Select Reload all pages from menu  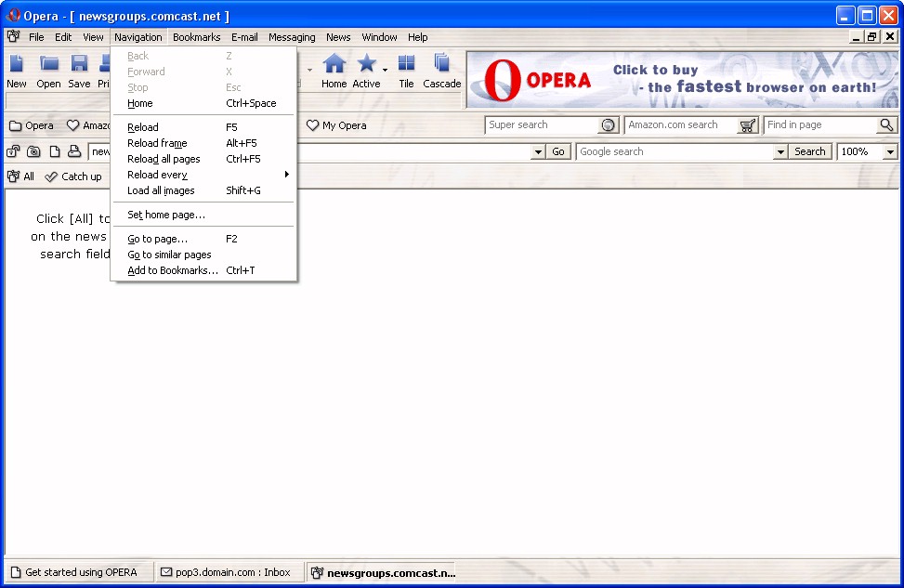click(x=164, y=159)
